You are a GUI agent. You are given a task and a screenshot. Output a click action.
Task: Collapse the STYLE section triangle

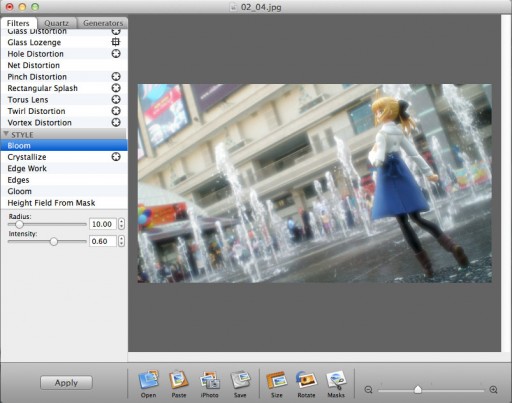tap(6, 134)
